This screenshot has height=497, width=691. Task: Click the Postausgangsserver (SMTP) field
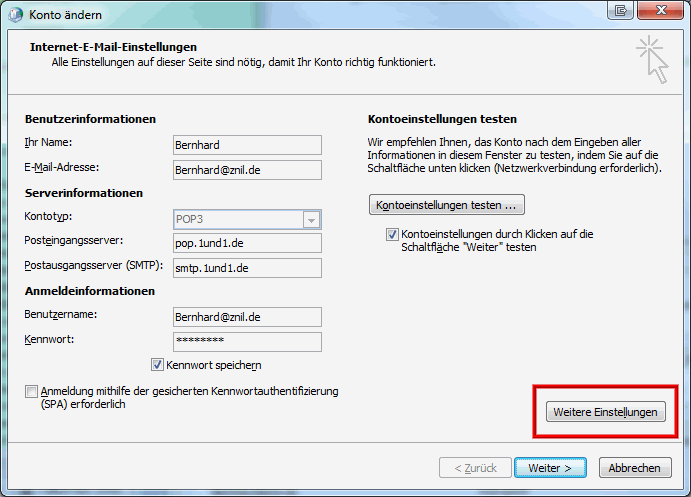[246, 268]
